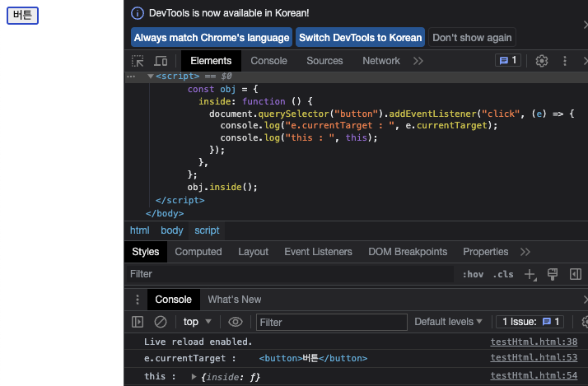Open the issues counter badge in toolbar
This screenshot has width=588, height=386.
pos(508,60)
